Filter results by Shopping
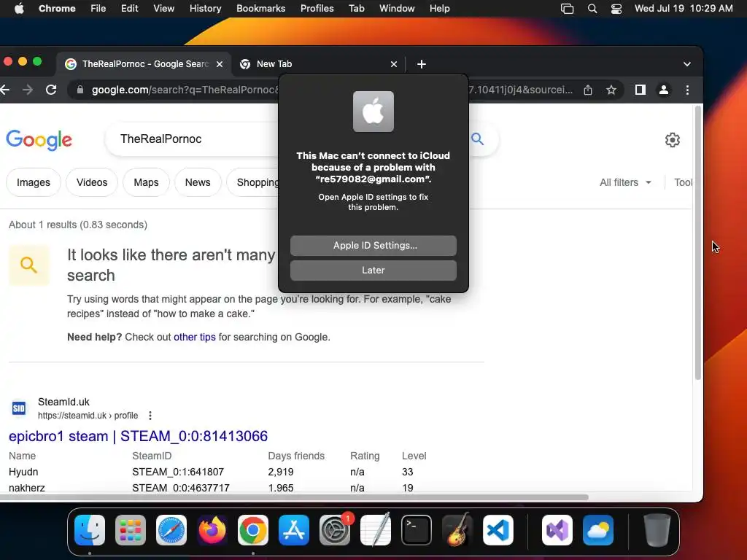Image resolution: width=747 pixels, height=560 pixels. click(253, 182)
